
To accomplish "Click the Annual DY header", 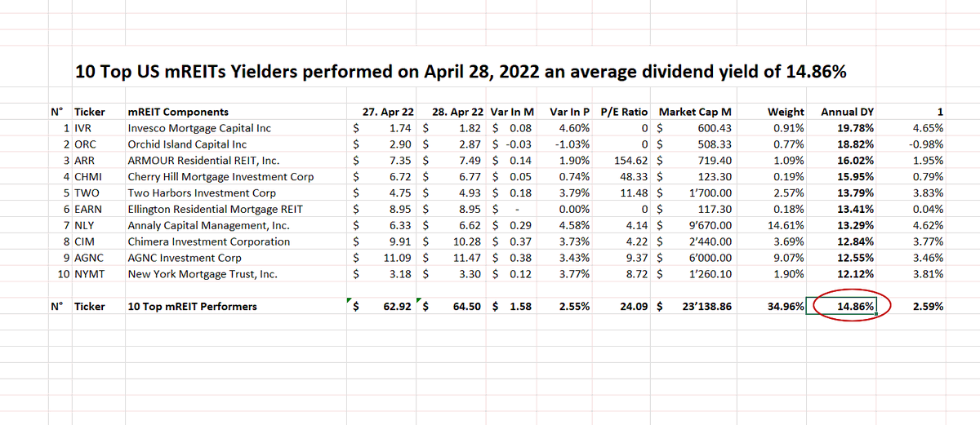I will pos(847,112).
